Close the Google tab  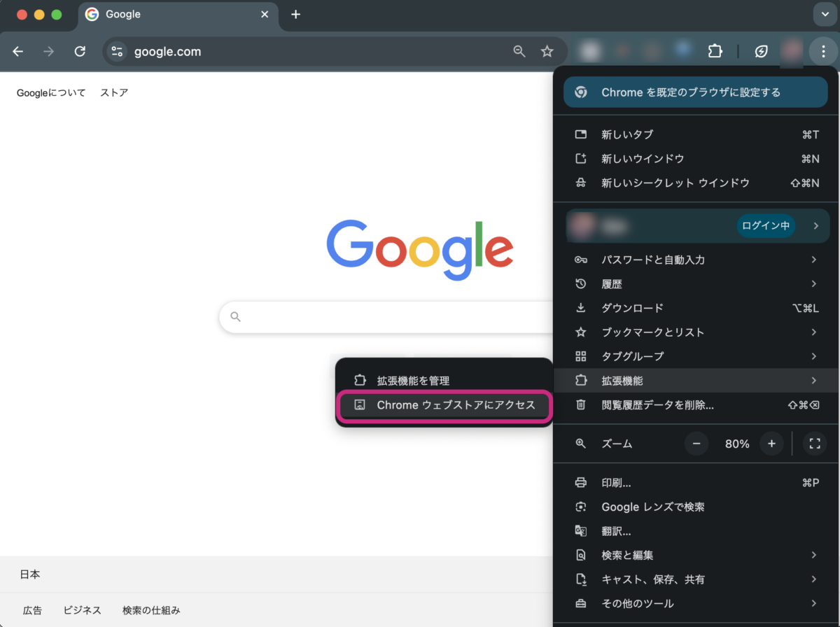[x=265, y=15]
